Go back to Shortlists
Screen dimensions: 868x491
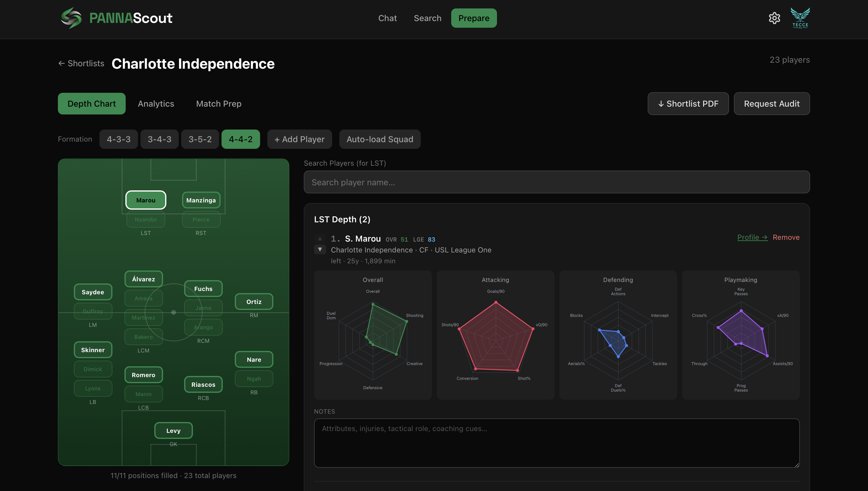pos(81,63)
